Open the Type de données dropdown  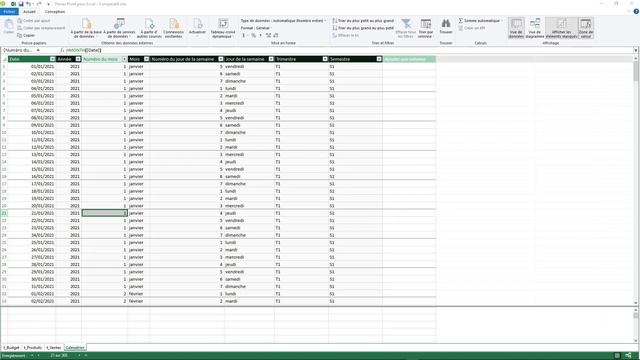click(283, 20)
